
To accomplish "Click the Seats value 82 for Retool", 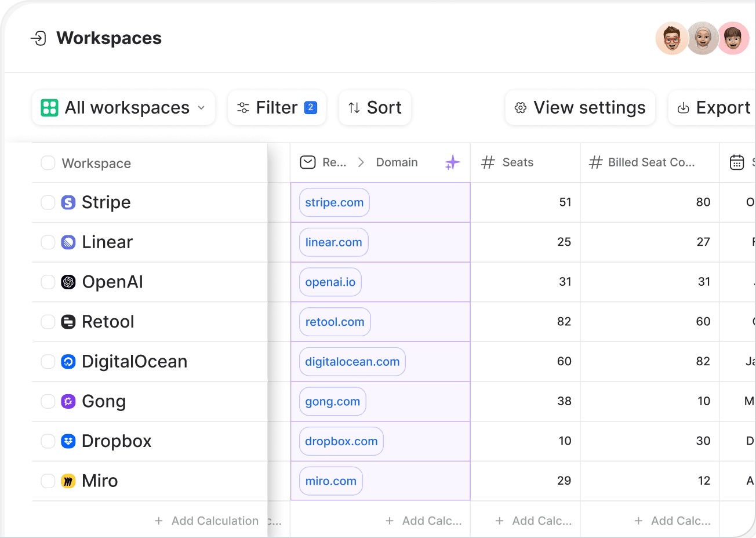I will [564, 322].
